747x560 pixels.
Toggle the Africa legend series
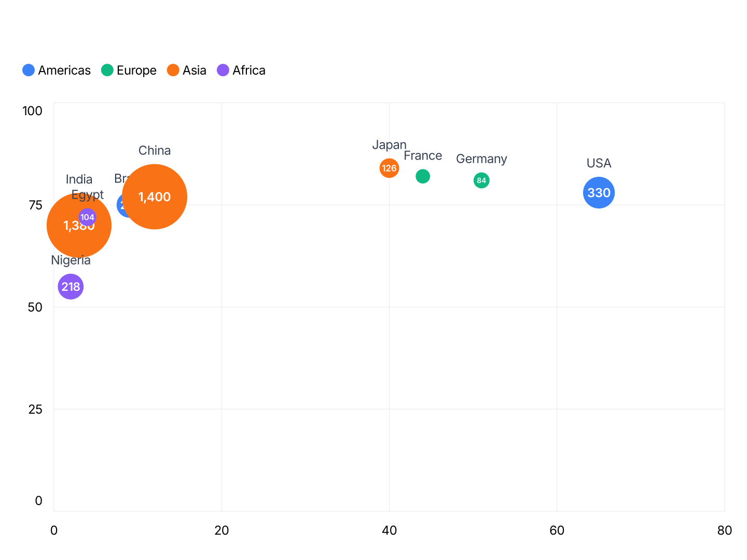click(241, 70)
